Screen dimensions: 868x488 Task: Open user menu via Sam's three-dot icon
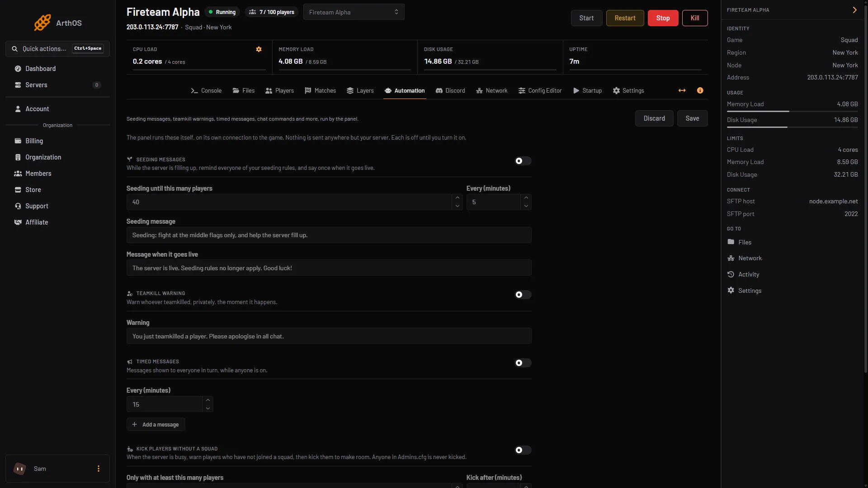click(99, 469)
